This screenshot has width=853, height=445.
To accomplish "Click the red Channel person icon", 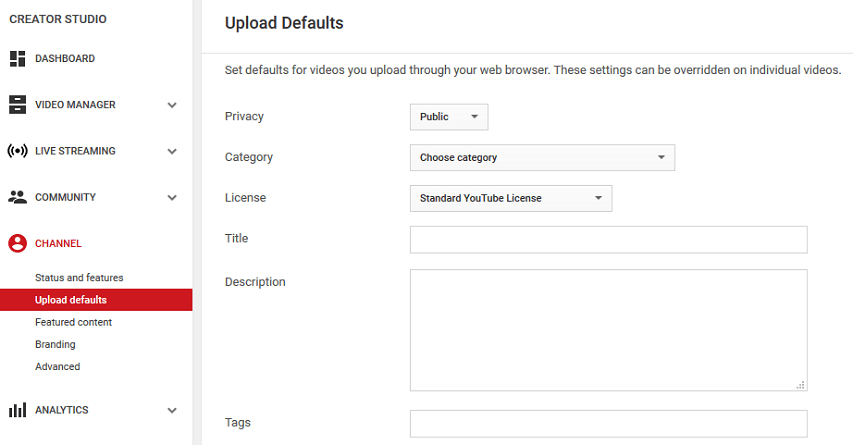I will (17, 243).
